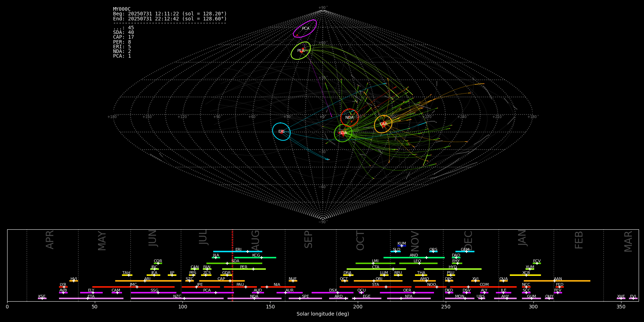Select the red NDA radiant circle on sky map

pos(350,118)
